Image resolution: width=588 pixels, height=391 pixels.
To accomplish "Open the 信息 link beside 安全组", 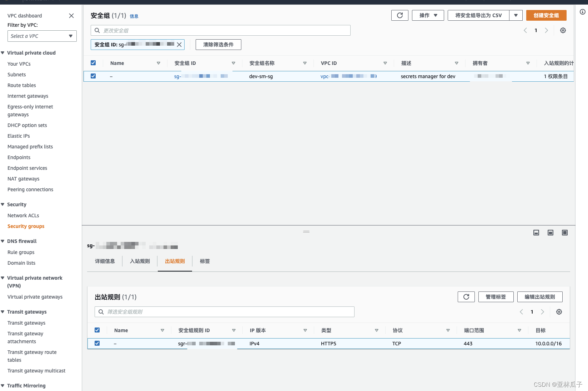I will [134, 16].
